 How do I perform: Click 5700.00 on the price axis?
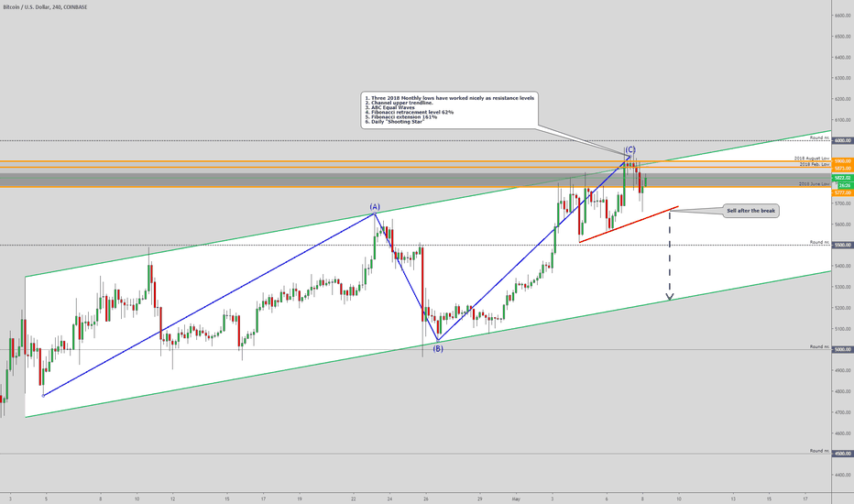click(x=843, y=203)
